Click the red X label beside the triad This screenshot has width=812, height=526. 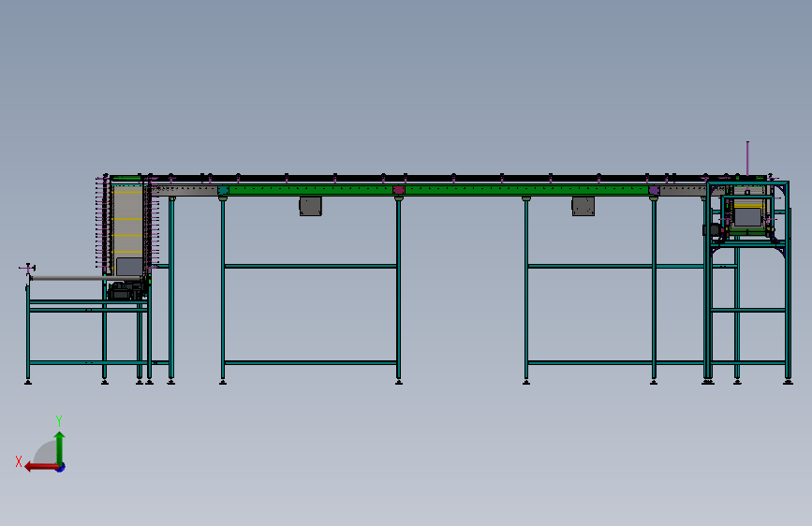19,461
